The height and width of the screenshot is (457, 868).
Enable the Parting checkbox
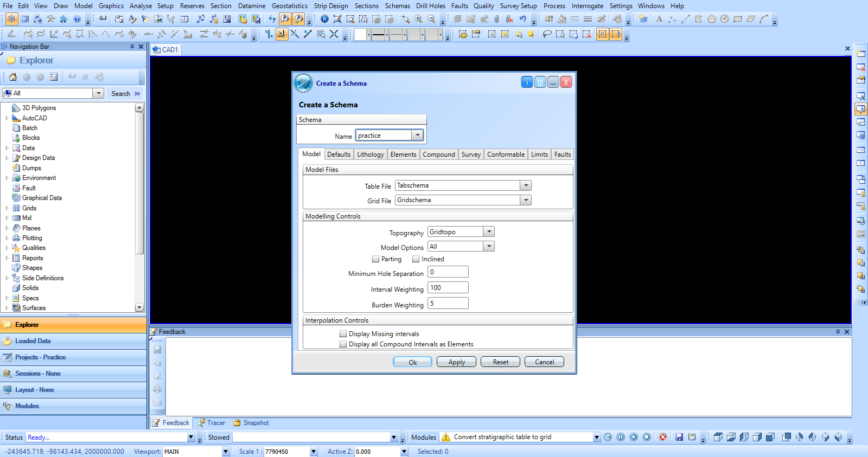coord(376,259)
